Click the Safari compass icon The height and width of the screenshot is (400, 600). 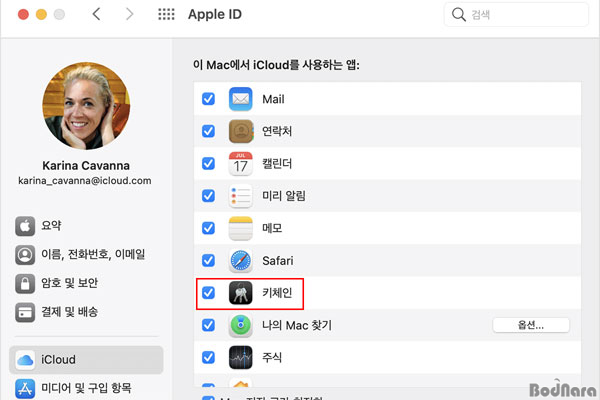241,260
